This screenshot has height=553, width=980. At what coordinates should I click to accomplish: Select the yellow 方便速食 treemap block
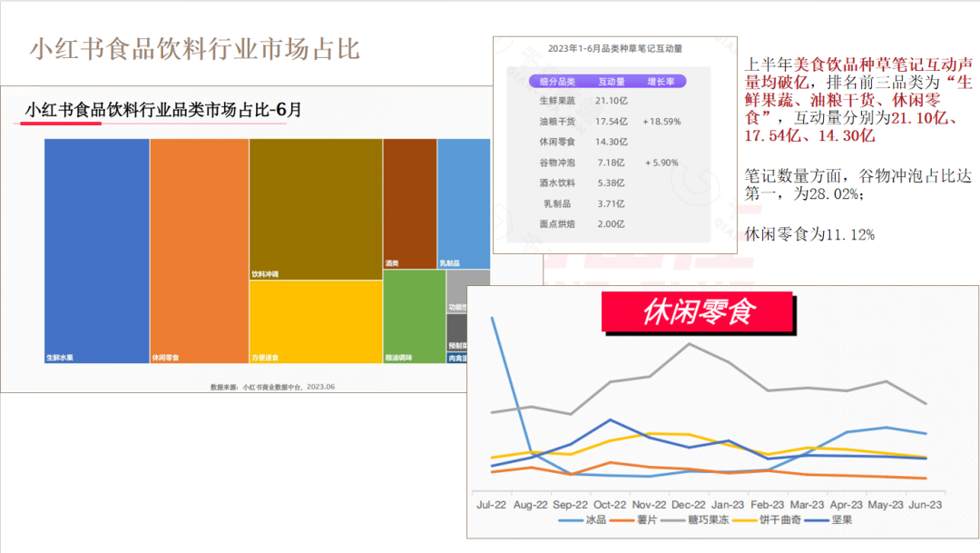point(315,321)
